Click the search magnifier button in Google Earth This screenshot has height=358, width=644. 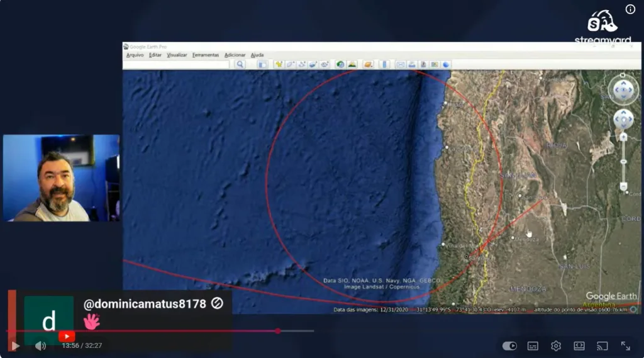240,65
